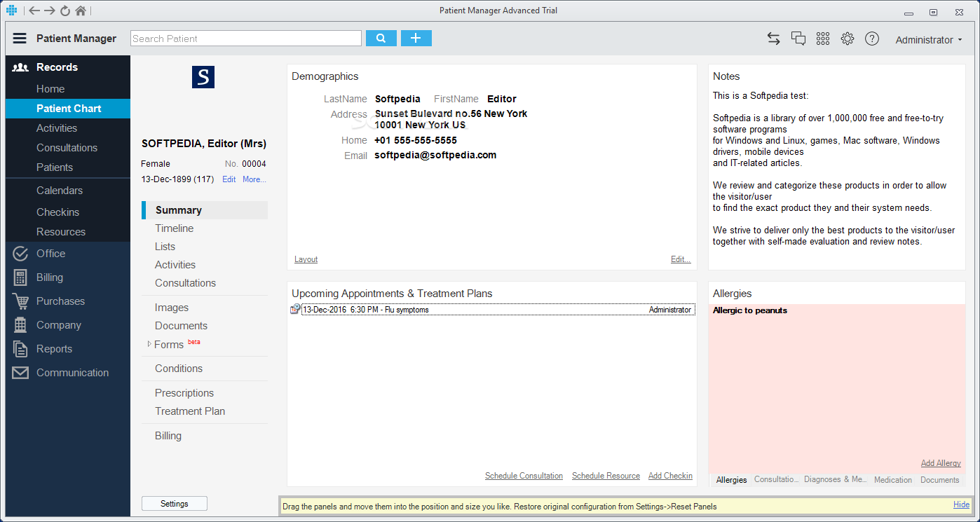The image size is (980, 522).
Task: Open patient Treatment Plan
Action: pyautogui.click(x=190, y=411)
